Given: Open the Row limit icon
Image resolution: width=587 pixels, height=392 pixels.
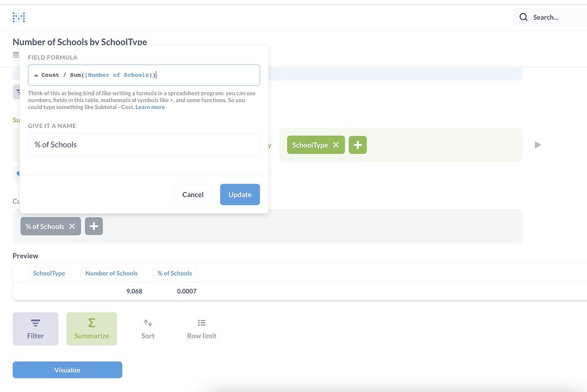Looking at the screenshot, I should tap(201, 322).
